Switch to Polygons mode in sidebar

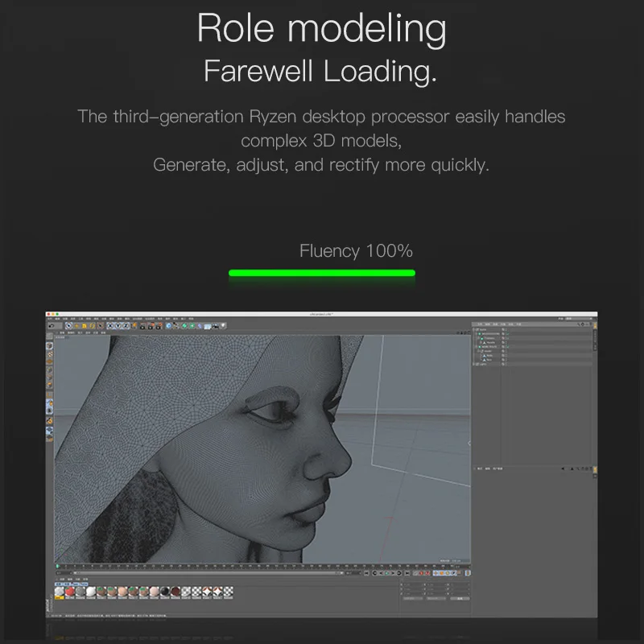coord(50,385)
